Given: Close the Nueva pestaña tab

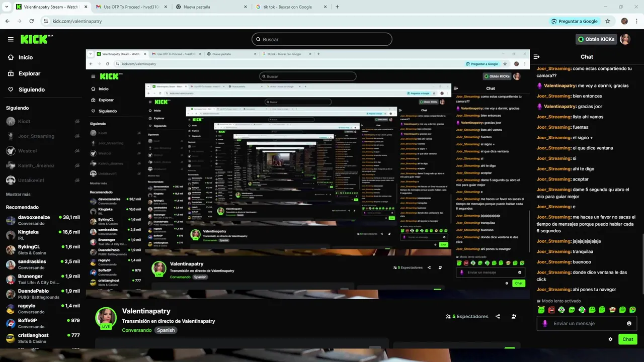Looking at the screenshot, I should (x=246, y=7).
